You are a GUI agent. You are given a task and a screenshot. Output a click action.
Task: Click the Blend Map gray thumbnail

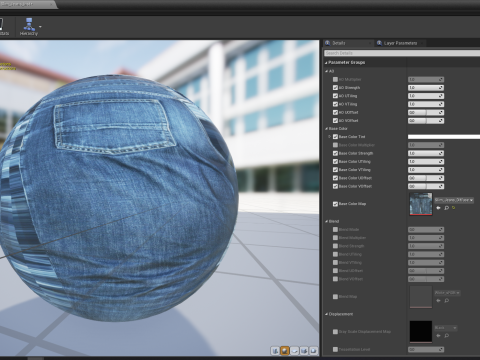pos(421,297)
